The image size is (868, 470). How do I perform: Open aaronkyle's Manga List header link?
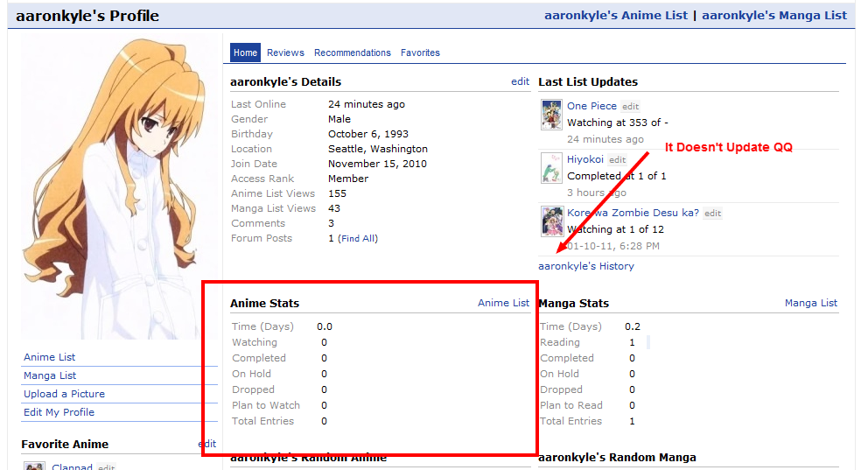pos(773,15)
